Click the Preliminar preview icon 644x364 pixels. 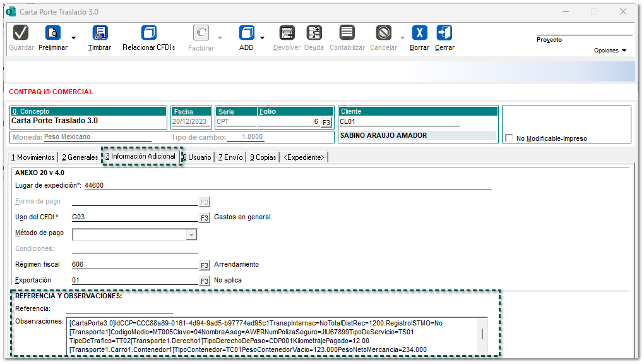tap(52, 33)
